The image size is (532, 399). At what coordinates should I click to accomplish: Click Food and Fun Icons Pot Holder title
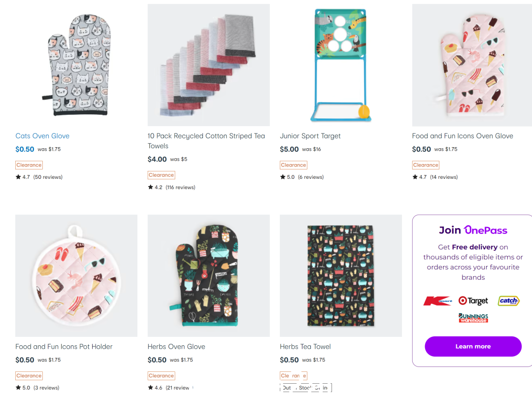pos(64,347)
